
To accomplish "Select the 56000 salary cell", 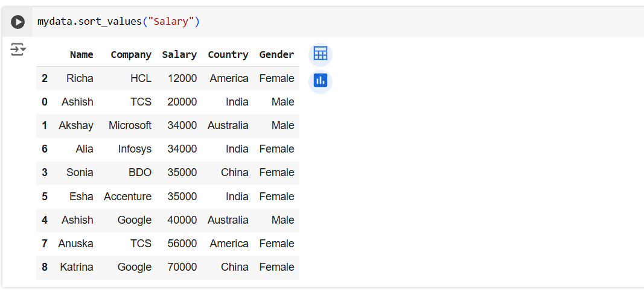I will tap(182, 244).
